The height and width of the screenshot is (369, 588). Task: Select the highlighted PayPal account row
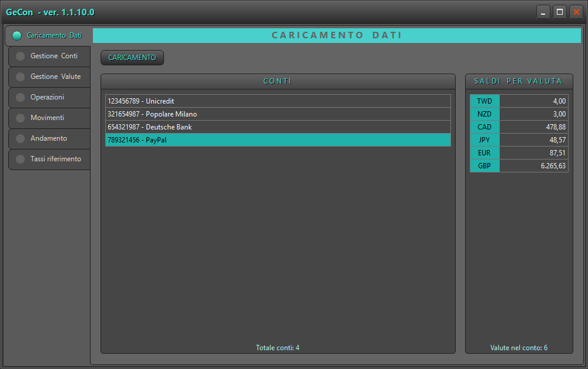tap(278, 140)
